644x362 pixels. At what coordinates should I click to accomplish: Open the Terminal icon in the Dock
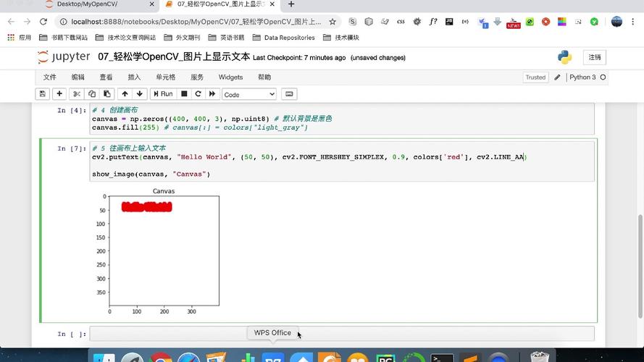(x=442, y=358)
